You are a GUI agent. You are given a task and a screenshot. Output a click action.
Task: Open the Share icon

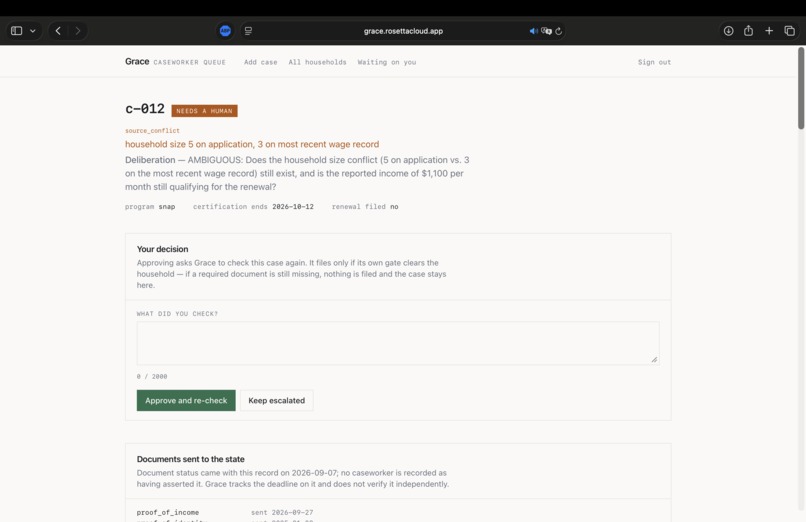pyautogui.click(x=748, y=31)
